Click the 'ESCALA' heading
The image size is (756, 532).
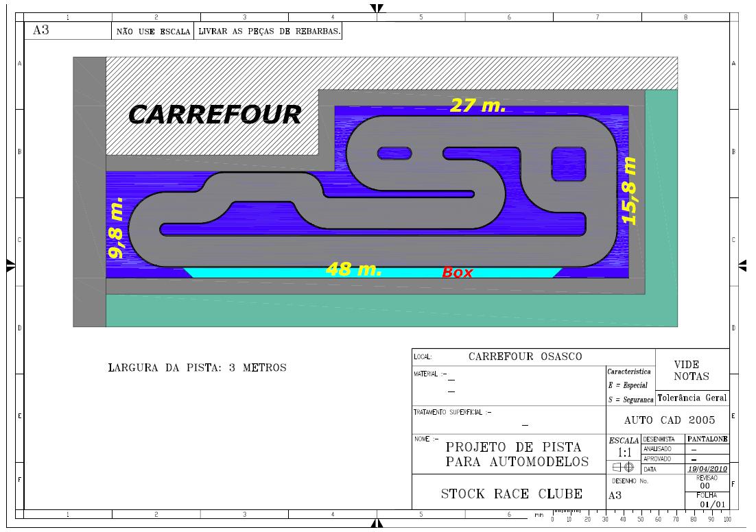coord(624,440)
